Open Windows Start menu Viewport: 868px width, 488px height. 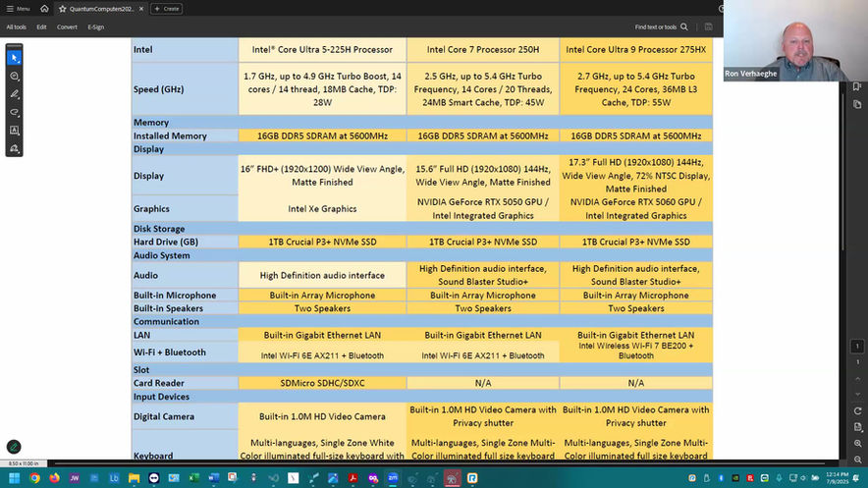point(15,478)
